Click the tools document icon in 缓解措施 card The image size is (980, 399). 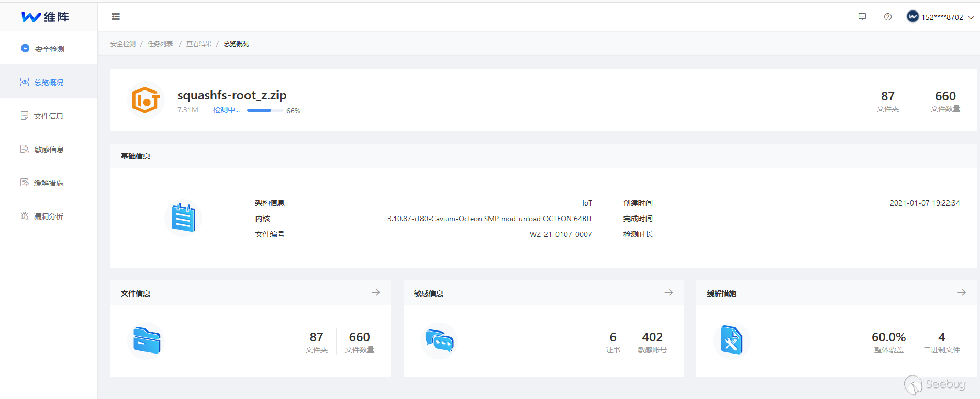click(x=732, y=340)
